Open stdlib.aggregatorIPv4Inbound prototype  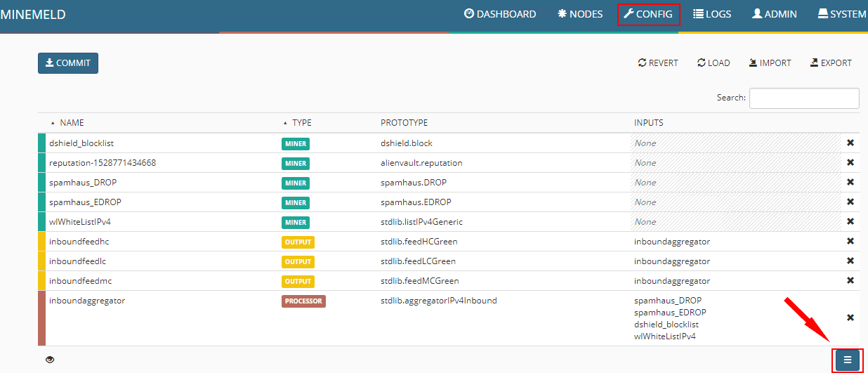tap(439, 301)
